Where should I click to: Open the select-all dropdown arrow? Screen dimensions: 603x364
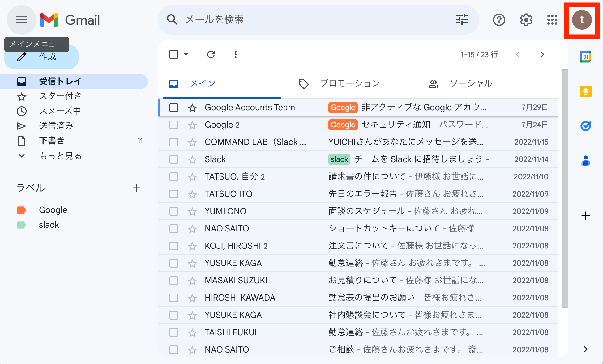point(186,54)
